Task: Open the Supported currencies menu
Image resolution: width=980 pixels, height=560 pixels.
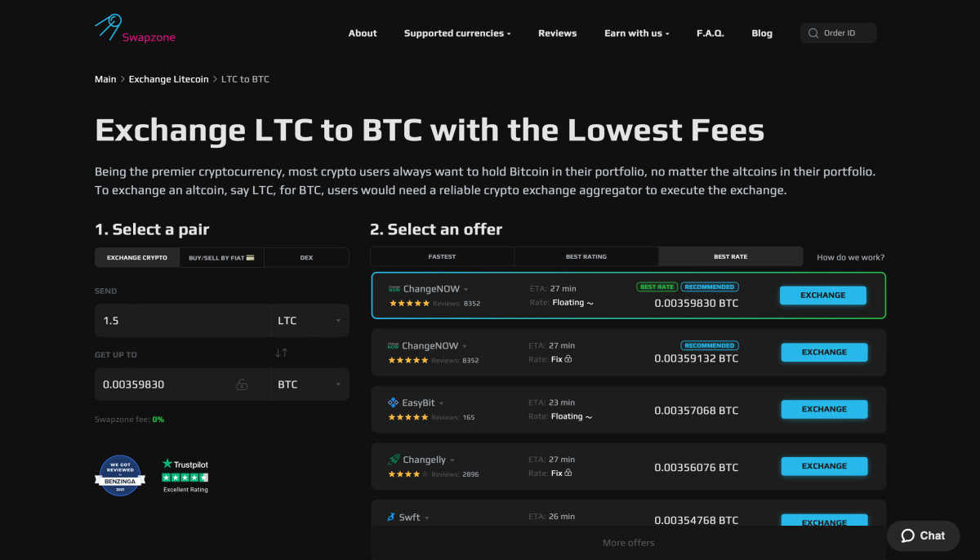Action: click(x=457, y=33)
